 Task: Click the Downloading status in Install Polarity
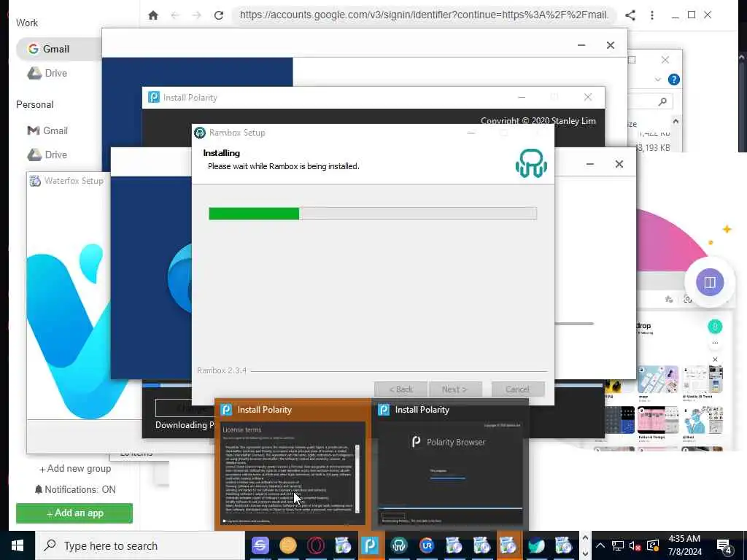pos(185,425)
